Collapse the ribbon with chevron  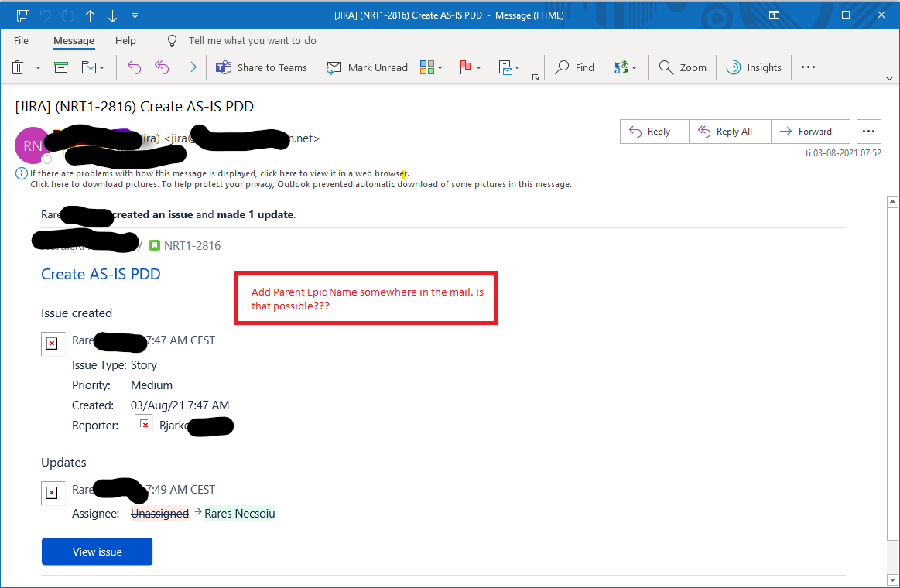coord(889,78)
